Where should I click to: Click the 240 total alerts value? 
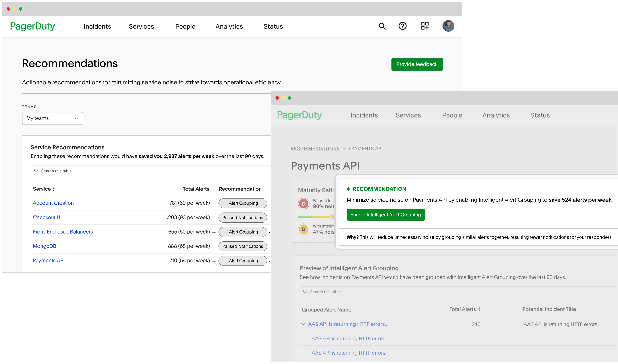(476, 324)
